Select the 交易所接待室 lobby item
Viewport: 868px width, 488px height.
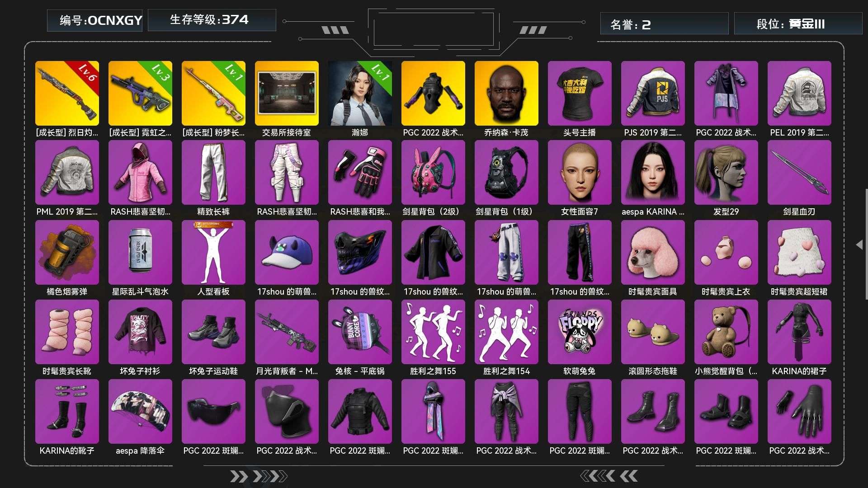tap(287, 93)
